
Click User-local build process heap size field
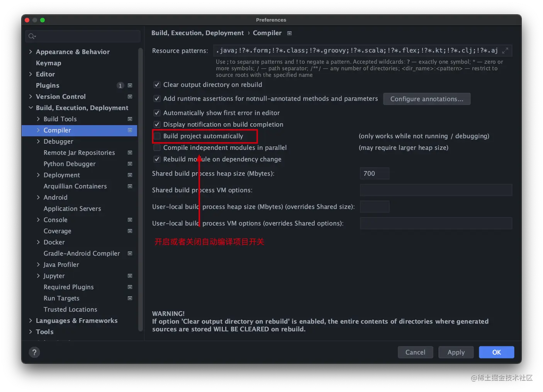(x=374, y=207)
